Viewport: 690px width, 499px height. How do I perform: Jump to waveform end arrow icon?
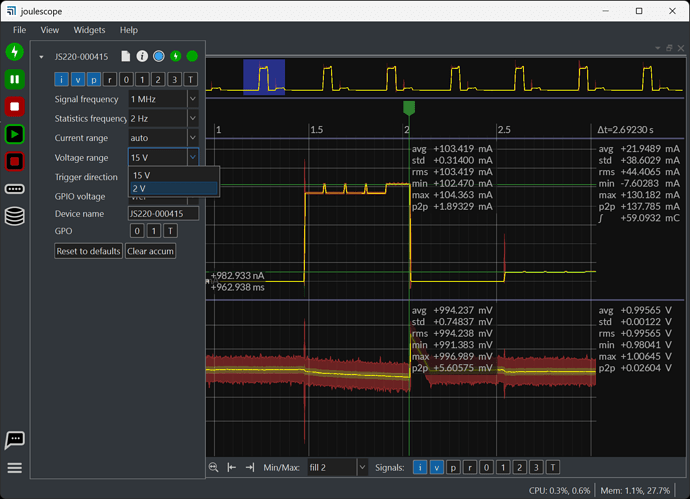pyautogui.click(x=250, y=467)
